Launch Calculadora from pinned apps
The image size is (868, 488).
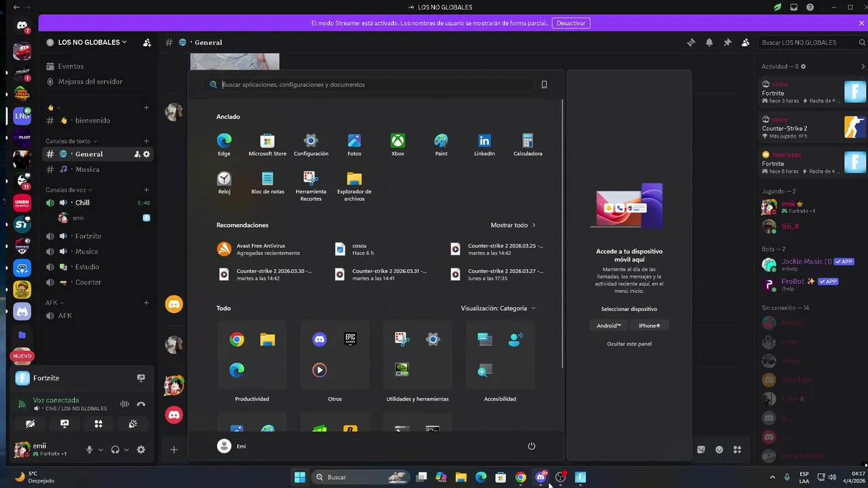point(528,144)
